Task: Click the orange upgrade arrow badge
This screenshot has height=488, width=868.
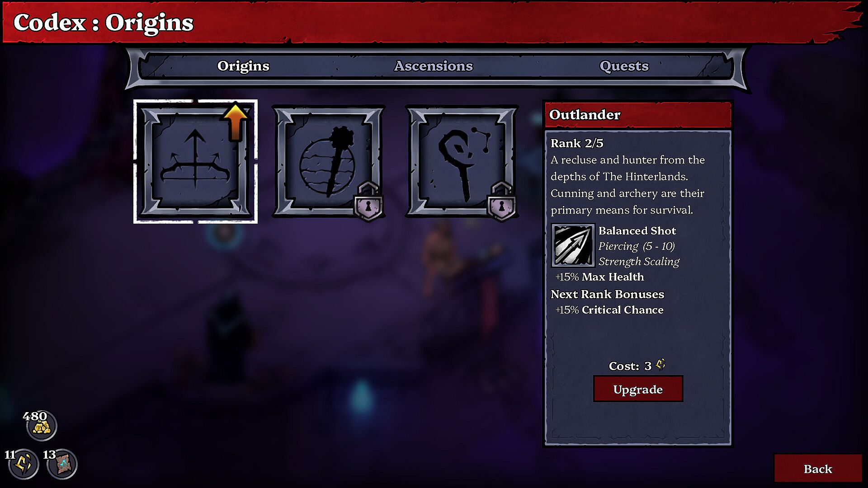Action: tap(236, 122)
